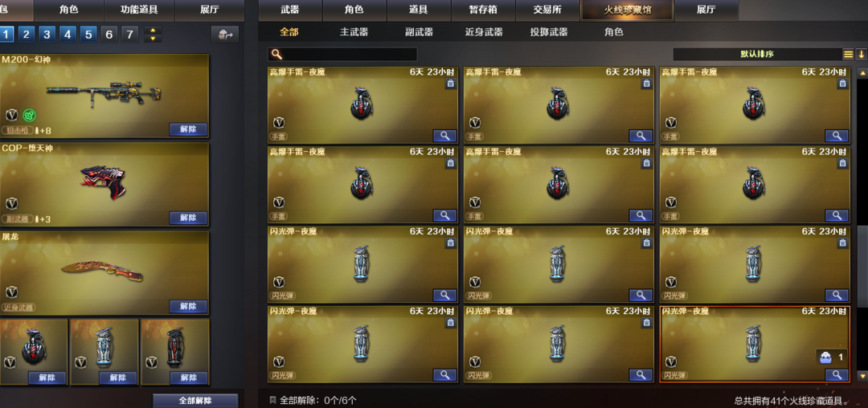Click the backpack number stepper arrows
This screenshot has height=408, width=868.
point(153,35)
